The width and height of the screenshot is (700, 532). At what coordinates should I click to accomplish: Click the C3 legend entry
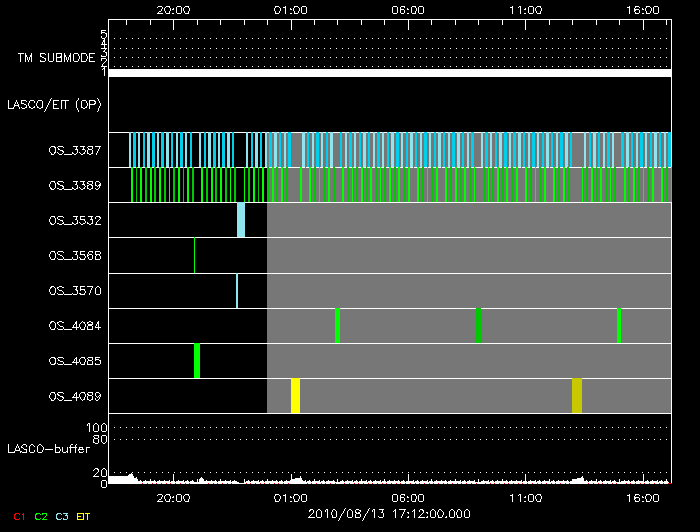coord(62,516)
